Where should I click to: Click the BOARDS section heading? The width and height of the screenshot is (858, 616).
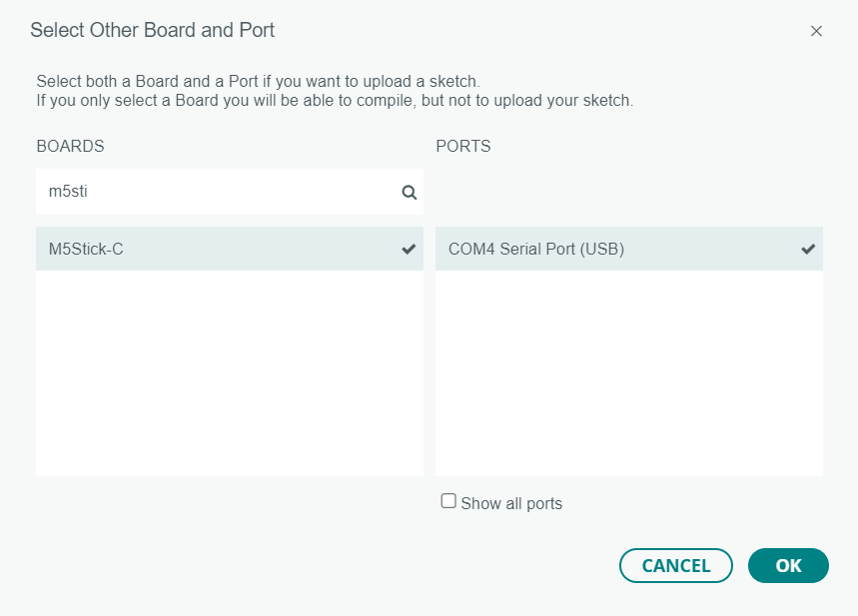[x=70, y=146]
